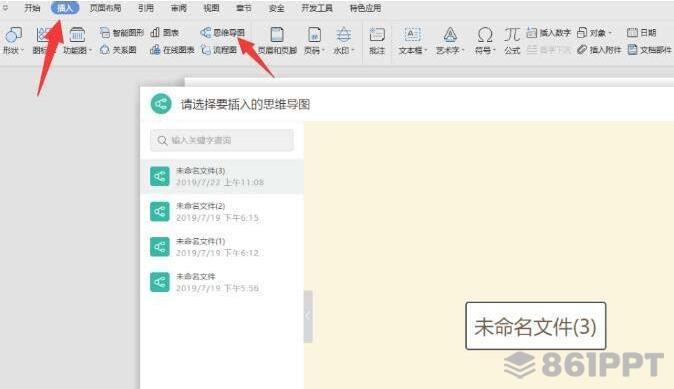Insert an equation using 公式

coord(512,41)
